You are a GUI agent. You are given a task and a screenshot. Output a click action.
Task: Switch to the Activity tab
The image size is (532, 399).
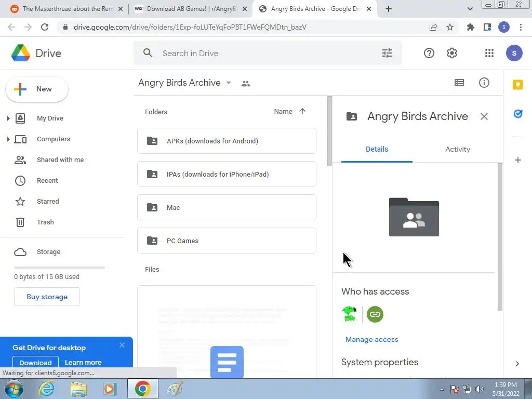458,149
